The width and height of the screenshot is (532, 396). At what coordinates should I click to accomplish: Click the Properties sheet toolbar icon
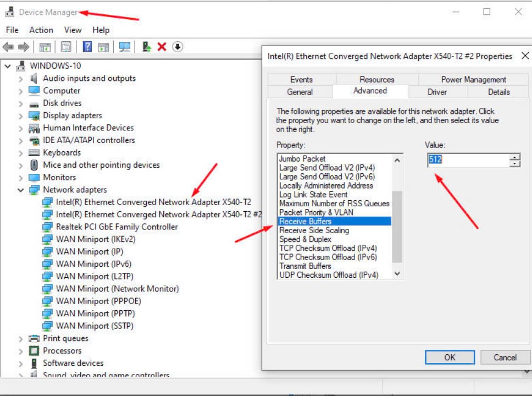click(x=66, y=47)
